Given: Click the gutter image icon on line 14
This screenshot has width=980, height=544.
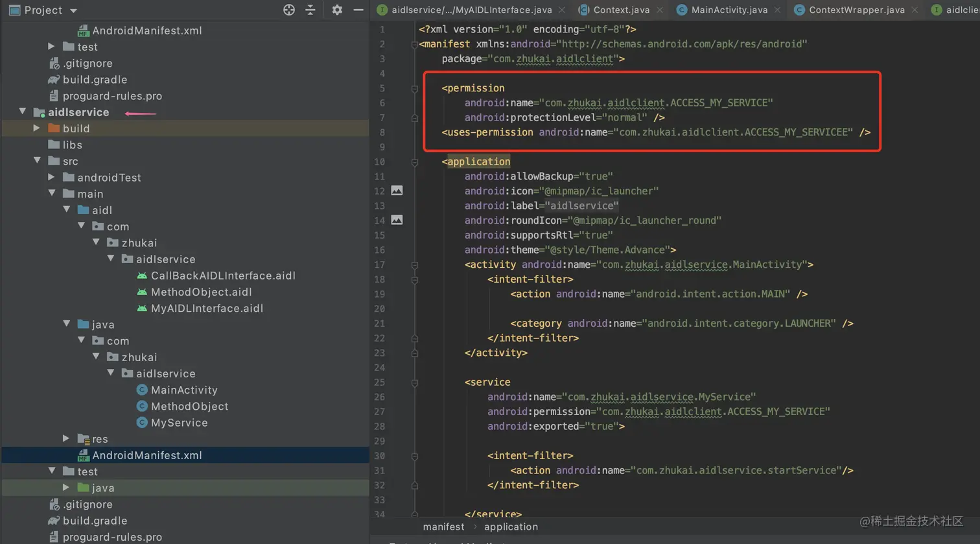Looking at the screenshot, I should click(397, 220).
